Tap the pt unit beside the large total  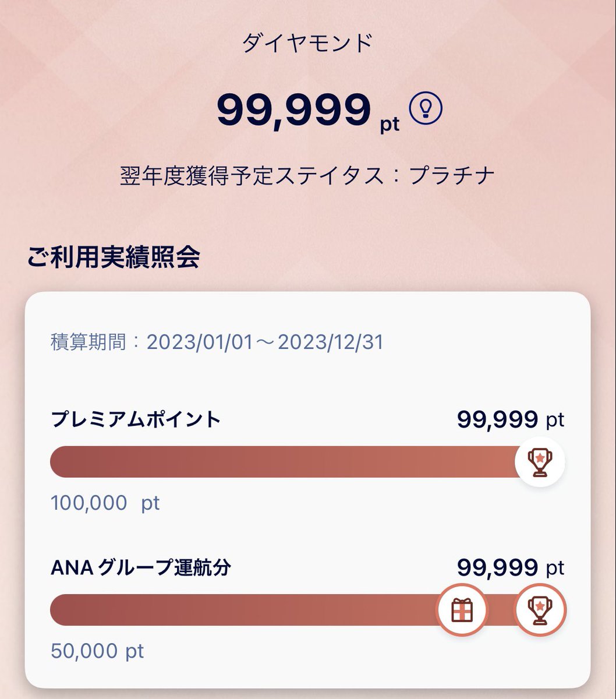pos(390,125)
